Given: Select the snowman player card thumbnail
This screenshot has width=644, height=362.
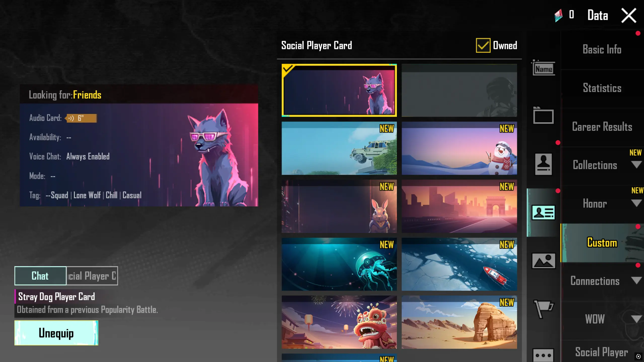Looking at the screenshot, I should 459,148.
